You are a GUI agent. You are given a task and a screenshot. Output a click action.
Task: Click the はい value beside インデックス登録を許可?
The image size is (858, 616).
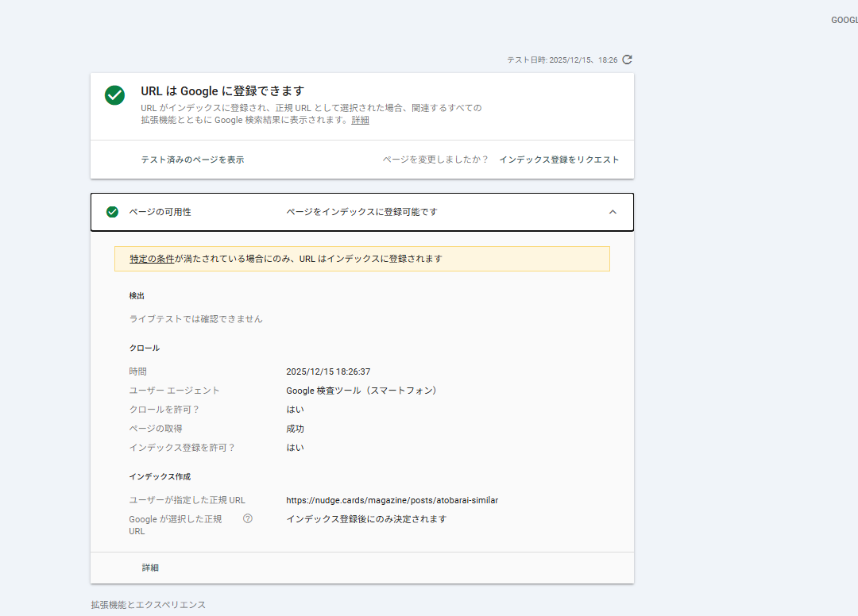point(295,448)
